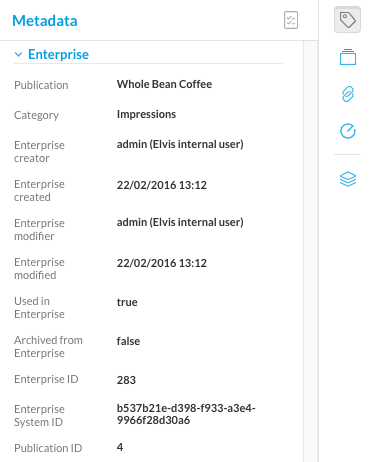Click the Category field label

37,115
